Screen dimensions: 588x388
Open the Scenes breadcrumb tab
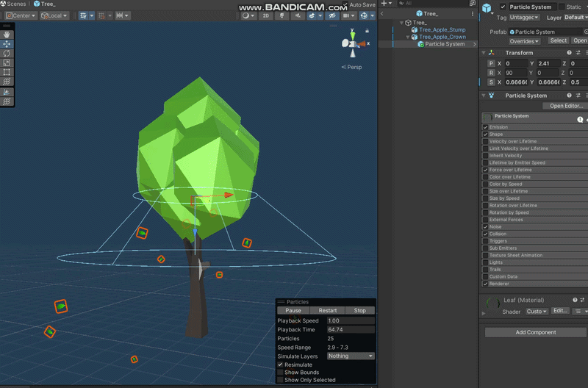tap(15, 4)
